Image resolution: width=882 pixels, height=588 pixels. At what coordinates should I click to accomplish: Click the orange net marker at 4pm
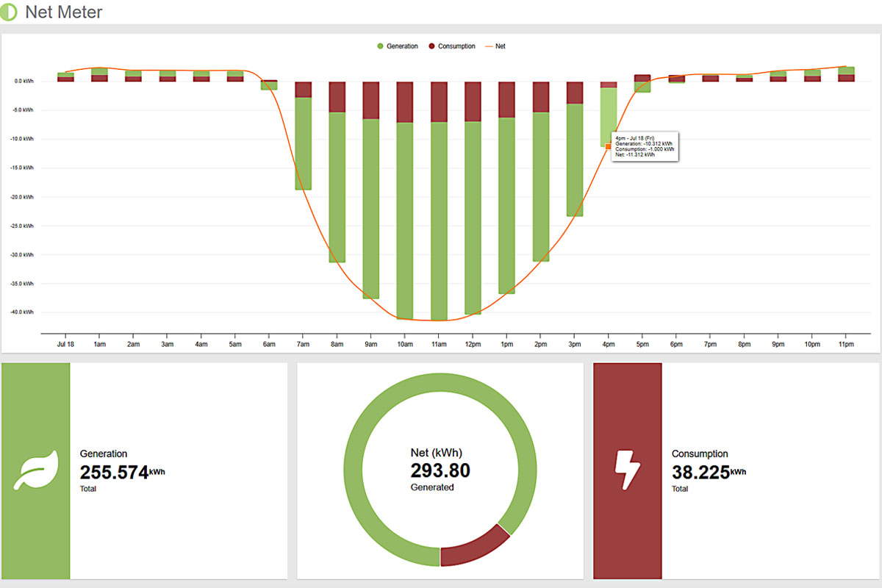609,146
